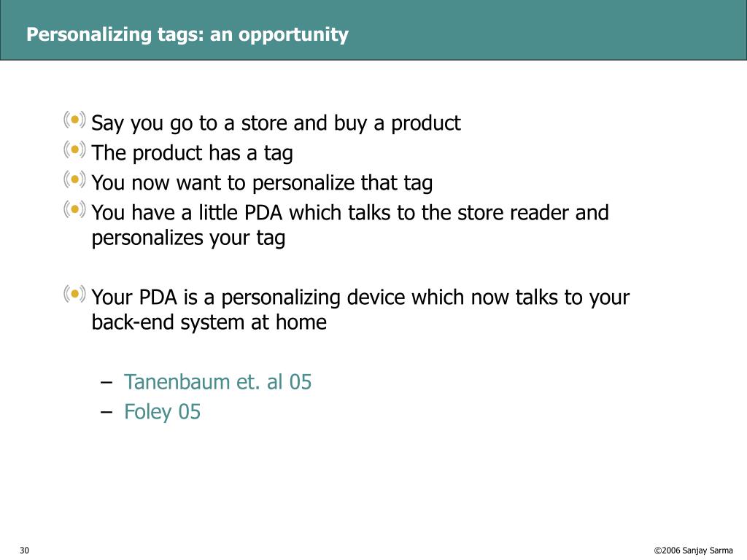747x560 pixels.
Task: Select the line 'Say you go to a store and buy a product'
Action: pyautogui.click(x=276, y=123)
